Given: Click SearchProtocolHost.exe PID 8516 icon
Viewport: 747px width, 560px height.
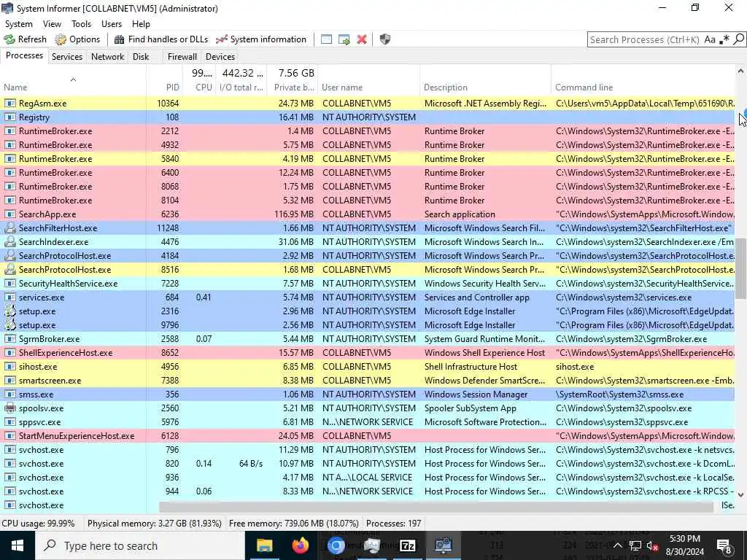Looking at the screenshot, I should [x=10, y=270].
